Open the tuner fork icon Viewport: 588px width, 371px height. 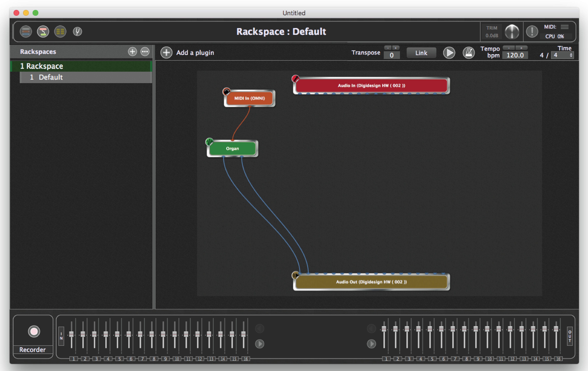pyautogui.click(x=77, y=32)
